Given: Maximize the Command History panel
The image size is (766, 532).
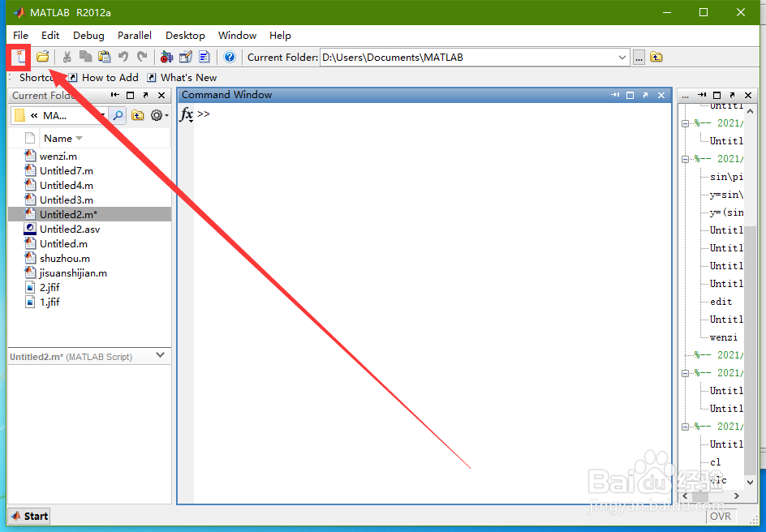Looking at the screenshot, I should (717, 95).
